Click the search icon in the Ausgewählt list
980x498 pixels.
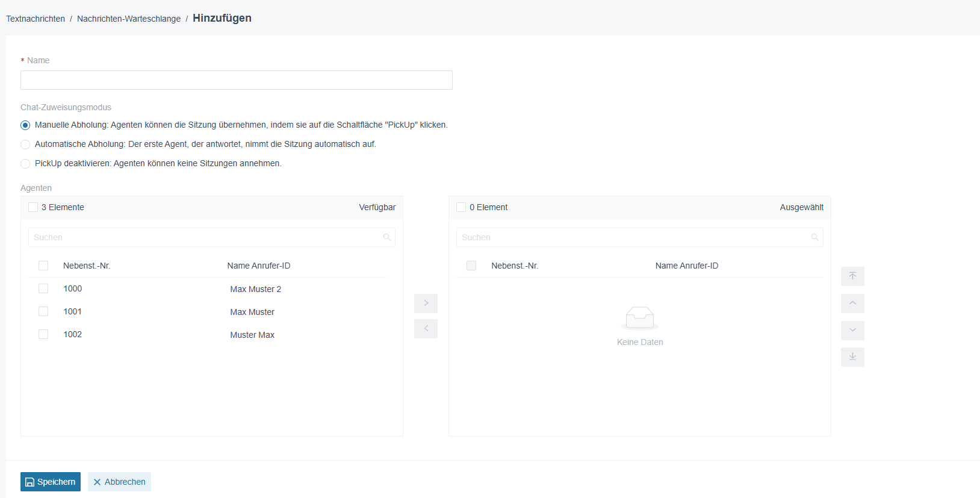(815, 237)
